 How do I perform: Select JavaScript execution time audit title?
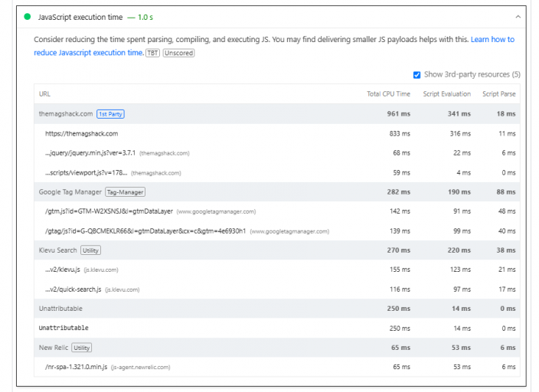[x=80, y=17]
